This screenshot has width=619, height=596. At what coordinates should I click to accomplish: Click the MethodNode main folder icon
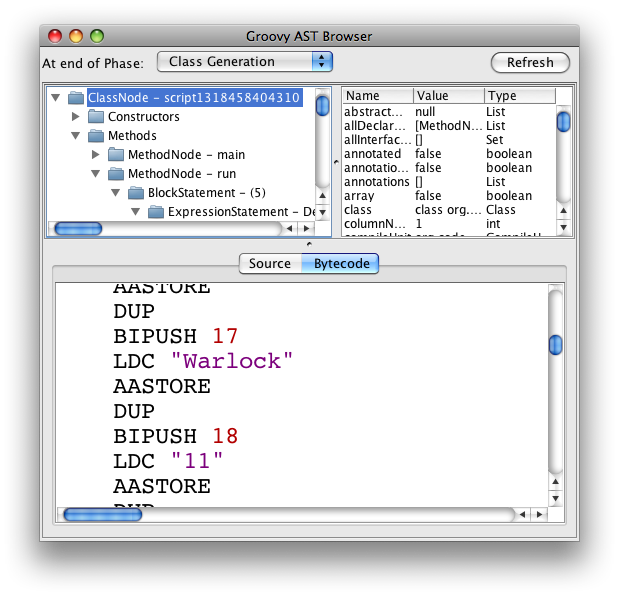click(x=116, y=154)
